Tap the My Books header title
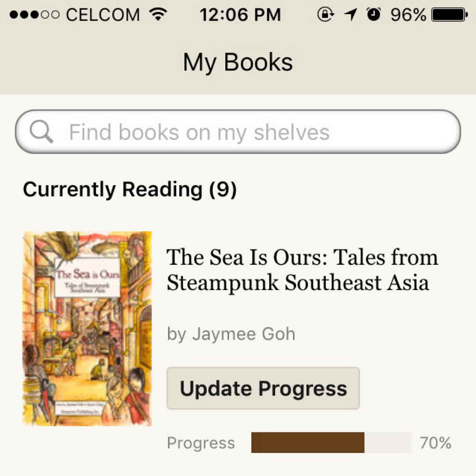 [x=238, y=62]
